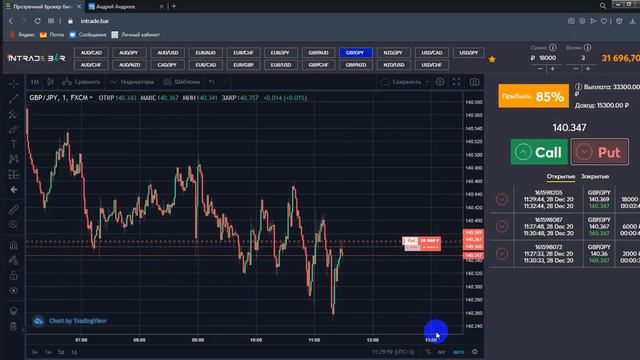The height and width of the screenshot is (360, 640).
Task: Take a chart snapshot with camera icon
Action: (x=474, y=82)
